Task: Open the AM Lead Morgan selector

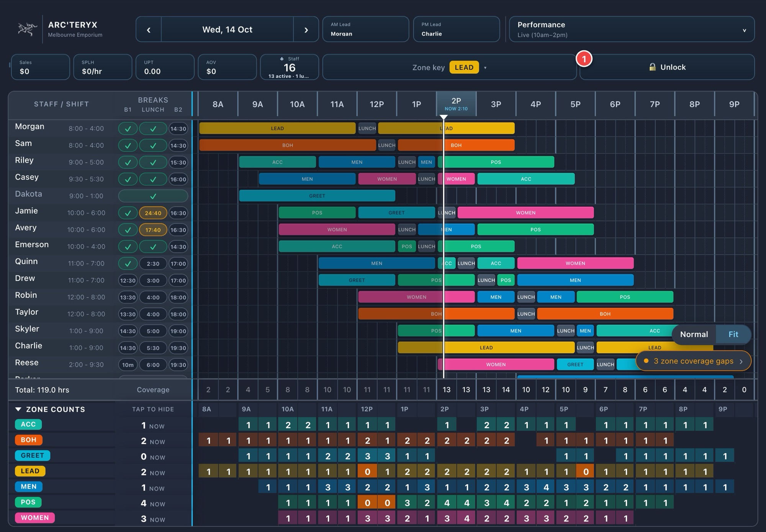Action: tap(366, 29)
